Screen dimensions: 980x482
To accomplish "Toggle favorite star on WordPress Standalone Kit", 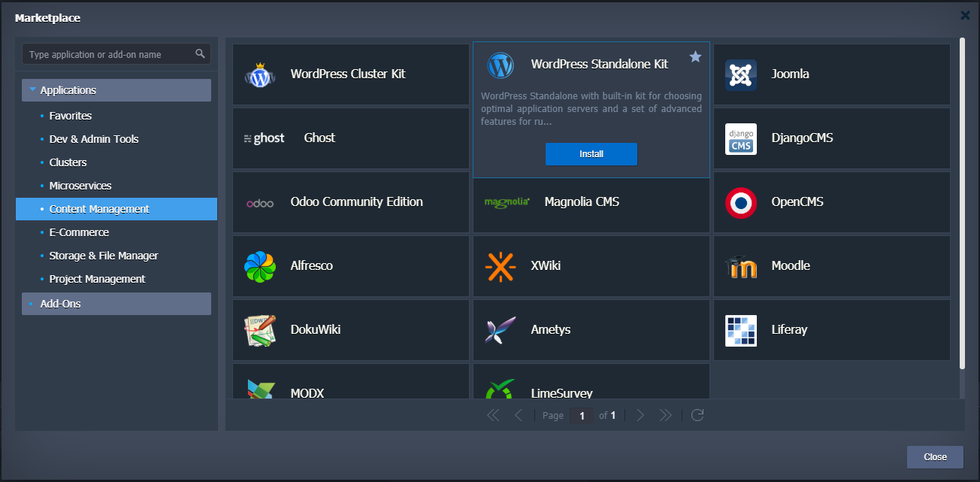I will [x=695, y=57].
